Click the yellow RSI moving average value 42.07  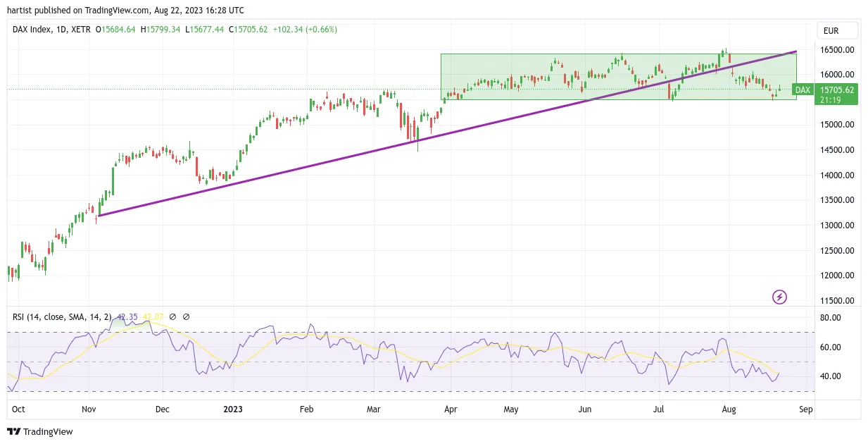click(153, 317)
